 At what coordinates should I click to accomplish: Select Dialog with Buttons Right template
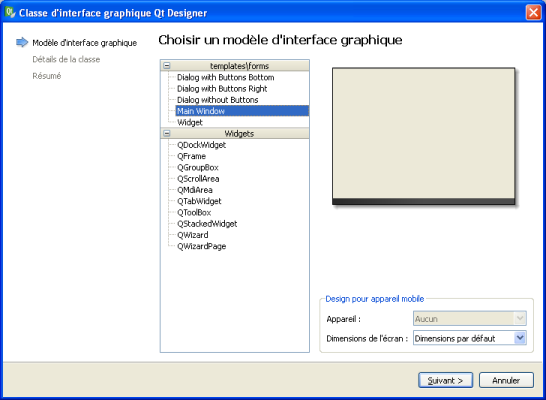coord(222,88)
